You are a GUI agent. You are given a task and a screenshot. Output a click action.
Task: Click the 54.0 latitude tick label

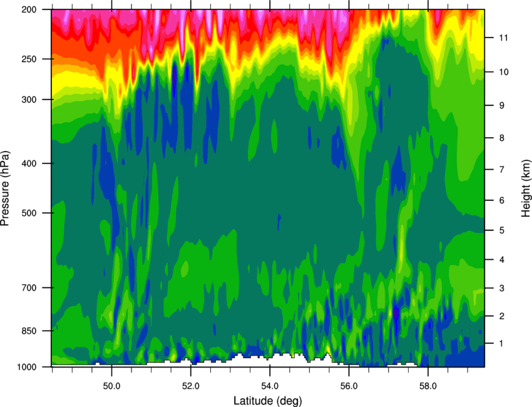click(270, 386)
